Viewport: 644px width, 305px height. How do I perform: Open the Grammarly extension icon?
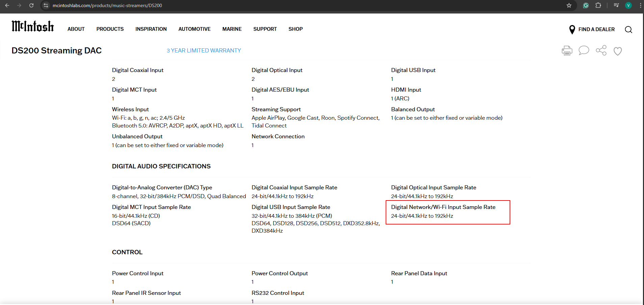(586, 5)
